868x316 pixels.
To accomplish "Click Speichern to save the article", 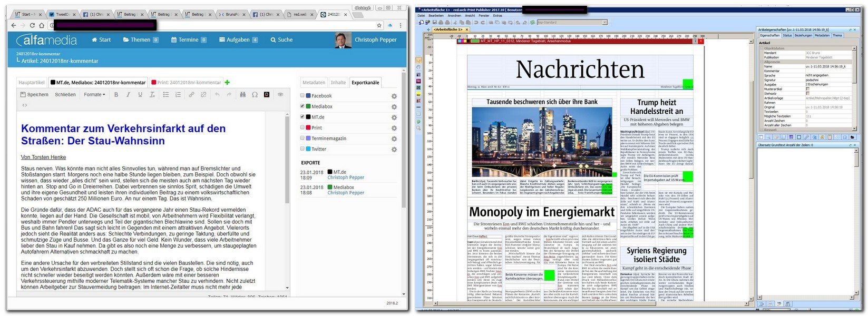I will (34, 95).
